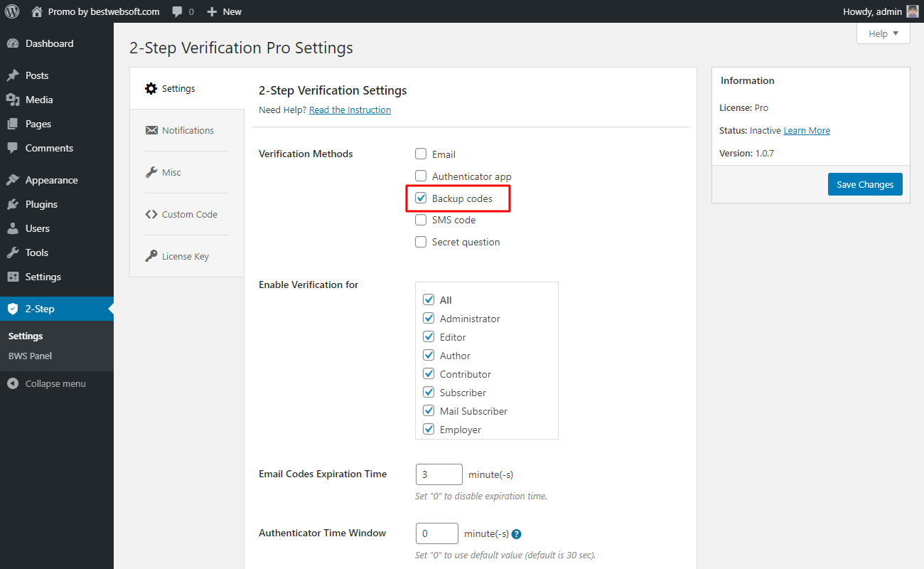Switch to the License Key tab

187,256
